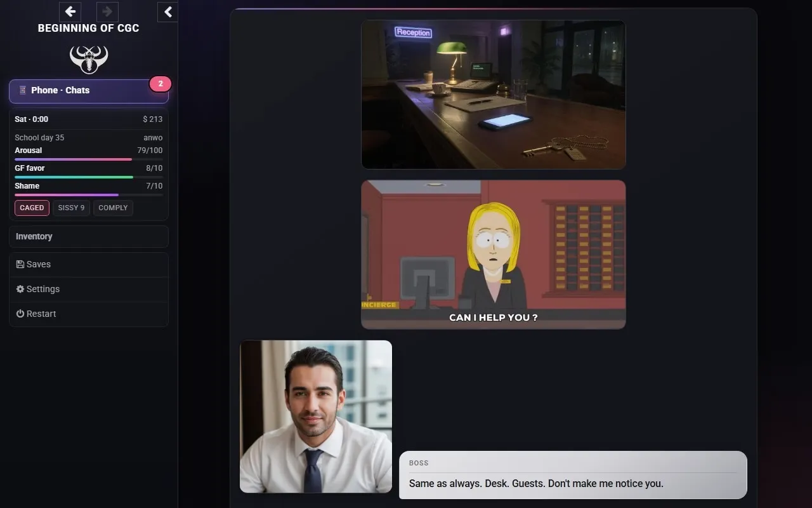Screen dimensions: 812x508
Task: Click the '8/10' GF favor value
Action: (x=154, y=168)
